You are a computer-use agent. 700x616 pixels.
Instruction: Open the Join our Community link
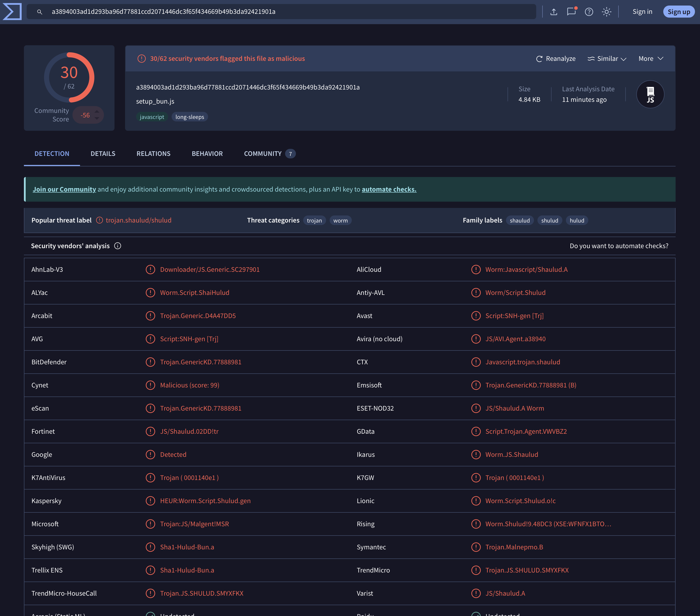click(64, 189)
